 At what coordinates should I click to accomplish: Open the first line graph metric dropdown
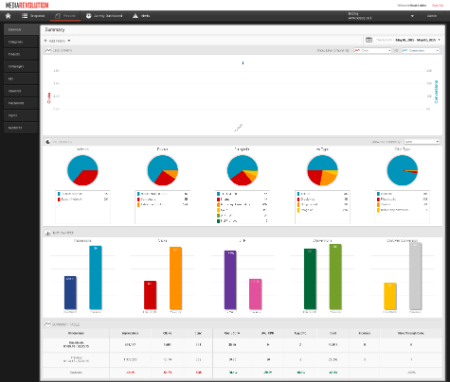[372, 51]
